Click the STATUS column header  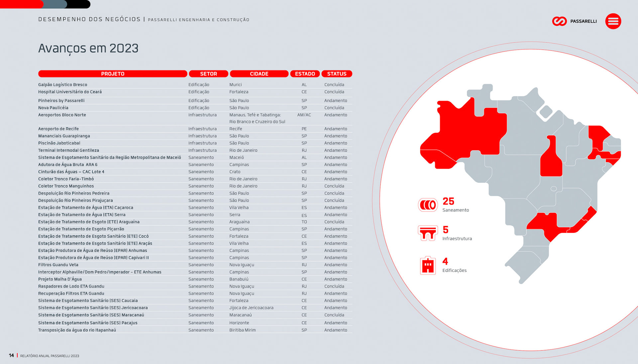[337, 74]
